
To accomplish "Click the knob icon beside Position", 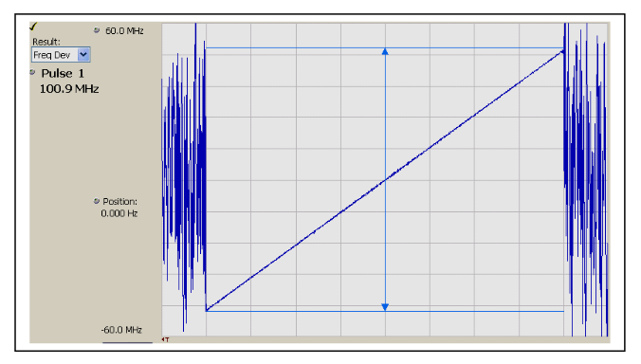I will tap(97, 201).
